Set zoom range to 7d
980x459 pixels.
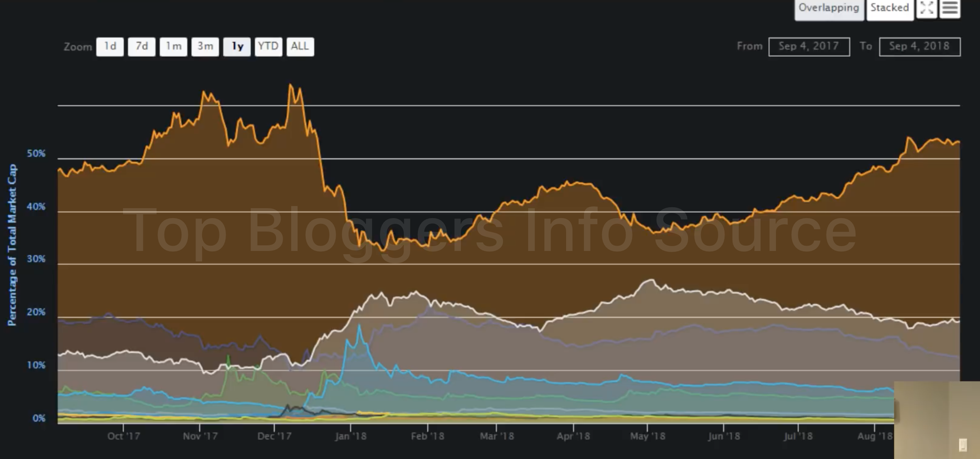point(141,47)
